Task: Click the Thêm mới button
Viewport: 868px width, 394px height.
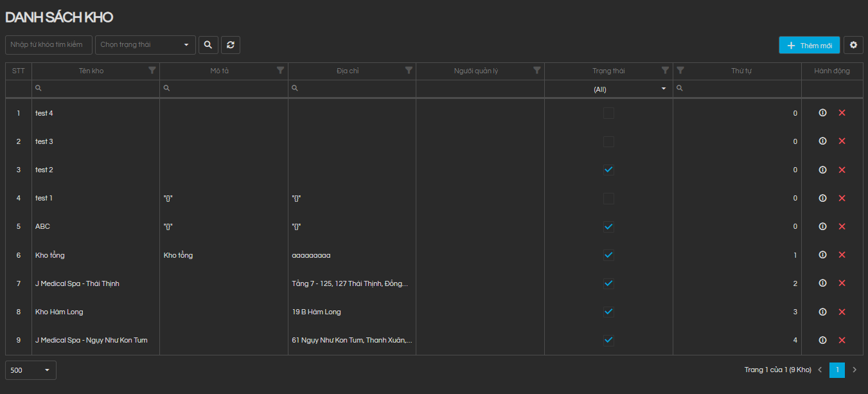Action: pos(809,45)
